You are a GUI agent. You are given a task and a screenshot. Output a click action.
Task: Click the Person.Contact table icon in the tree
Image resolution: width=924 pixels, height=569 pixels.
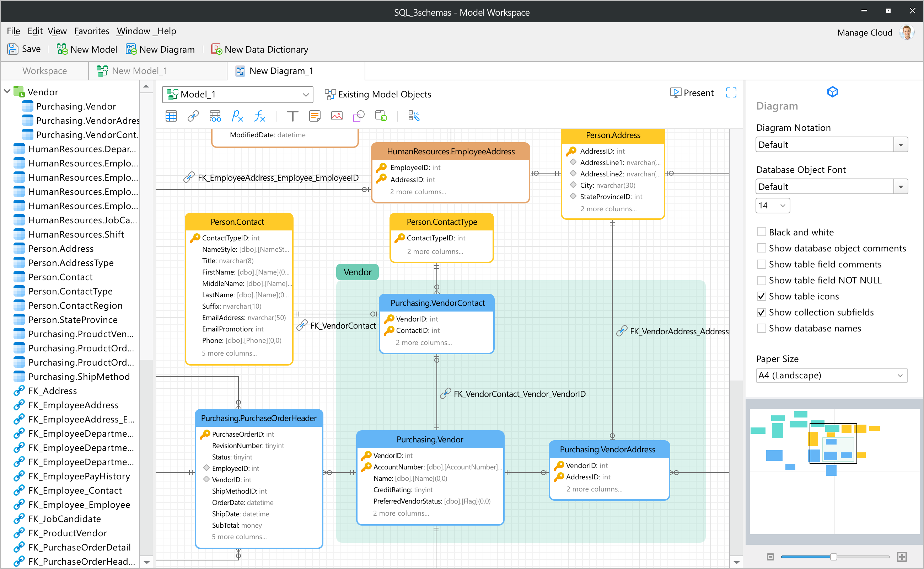tap(19, 277)
